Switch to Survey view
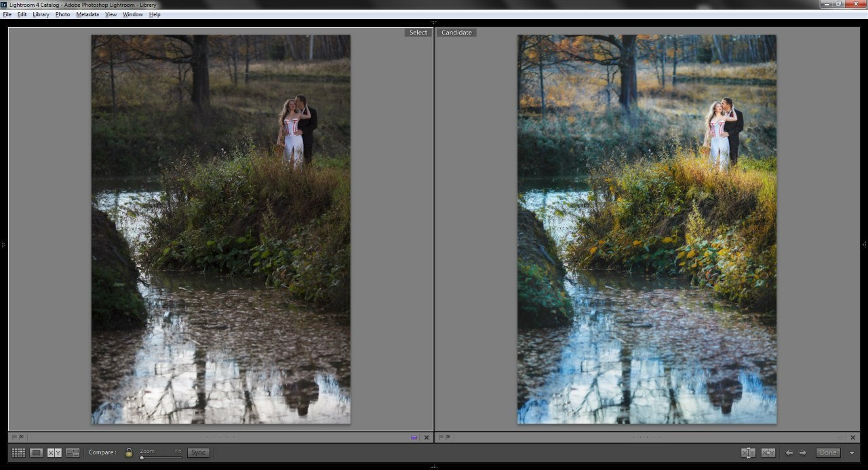This screenshot has width=868, height=470. (73, 452)
